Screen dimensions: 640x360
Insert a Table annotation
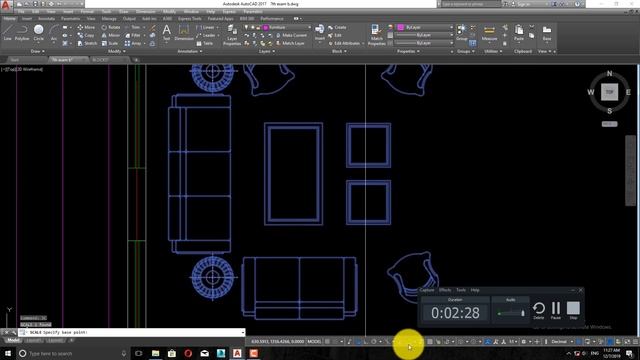pos(205,43)
